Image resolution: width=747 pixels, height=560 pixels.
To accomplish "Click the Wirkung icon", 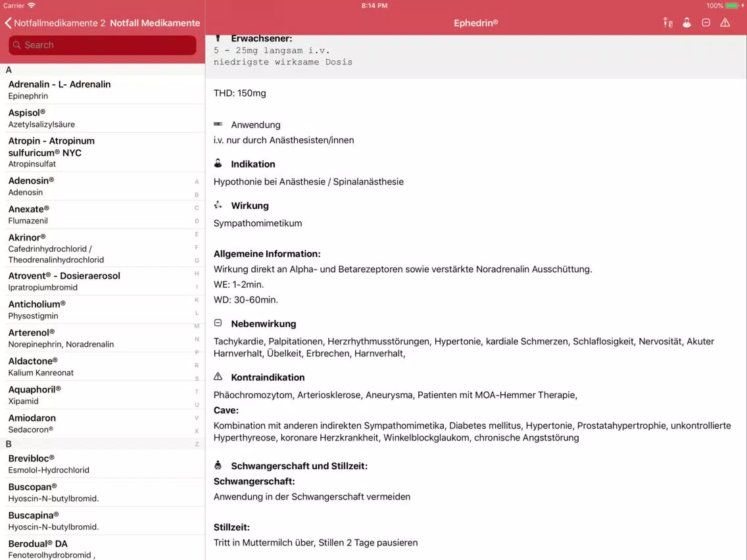I will [x=218, y=205].
